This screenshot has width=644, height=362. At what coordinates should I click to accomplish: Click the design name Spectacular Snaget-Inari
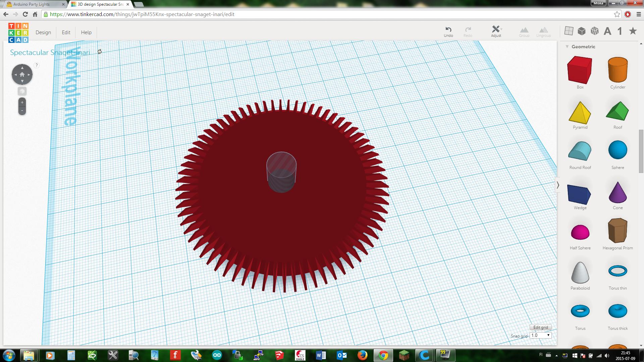click(x=50, y=52)
